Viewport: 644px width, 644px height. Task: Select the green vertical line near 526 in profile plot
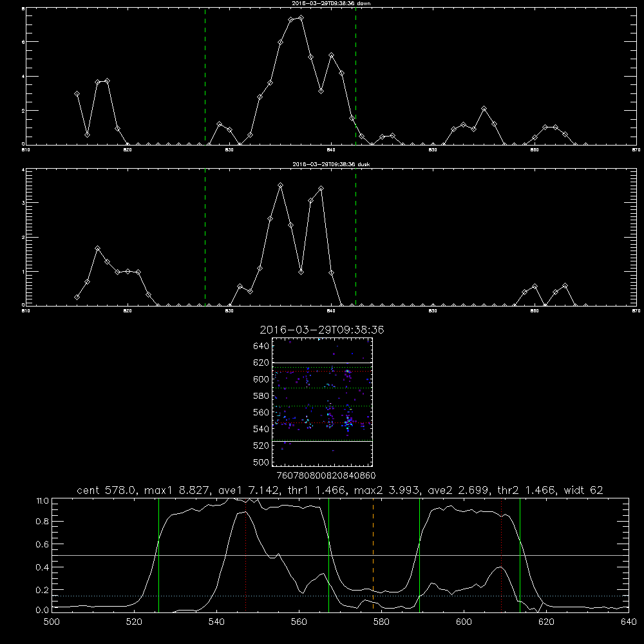[158, 554]
